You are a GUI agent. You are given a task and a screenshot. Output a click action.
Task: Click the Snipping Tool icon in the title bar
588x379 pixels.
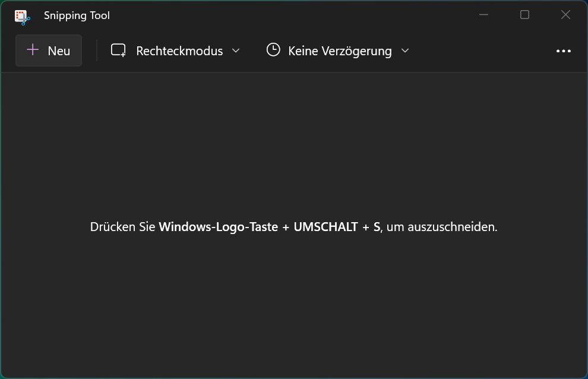pos(22,15)
